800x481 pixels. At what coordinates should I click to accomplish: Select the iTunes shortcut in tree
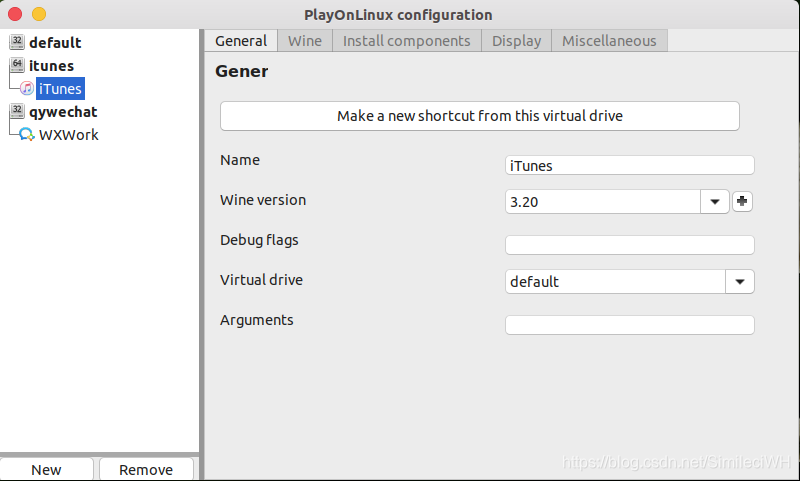(x=60, y=89)
